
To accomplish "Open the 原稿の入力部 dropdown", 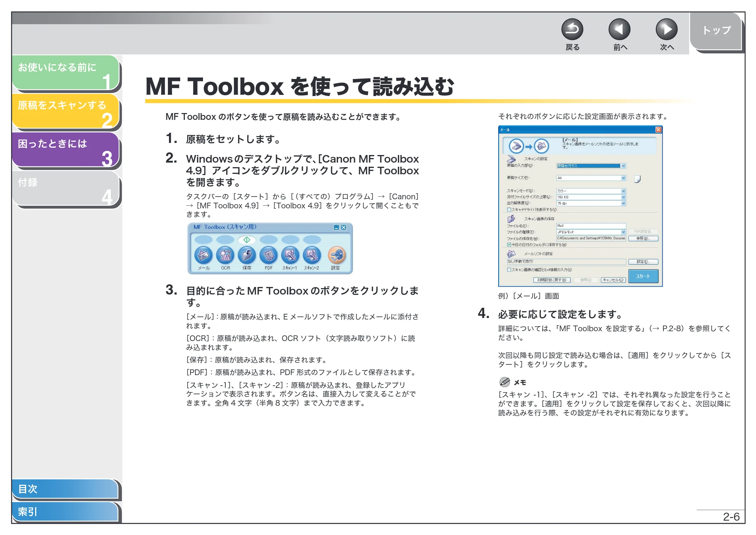I will tap(591, 166).
